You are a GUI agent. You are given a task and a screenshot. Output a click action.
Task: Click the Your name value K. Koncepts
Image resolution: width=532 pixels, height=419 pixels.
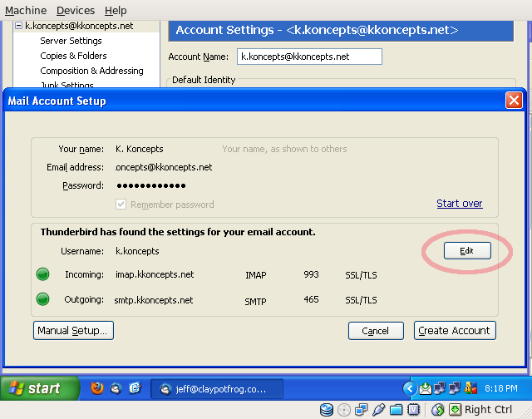click(x=140, y=149)
